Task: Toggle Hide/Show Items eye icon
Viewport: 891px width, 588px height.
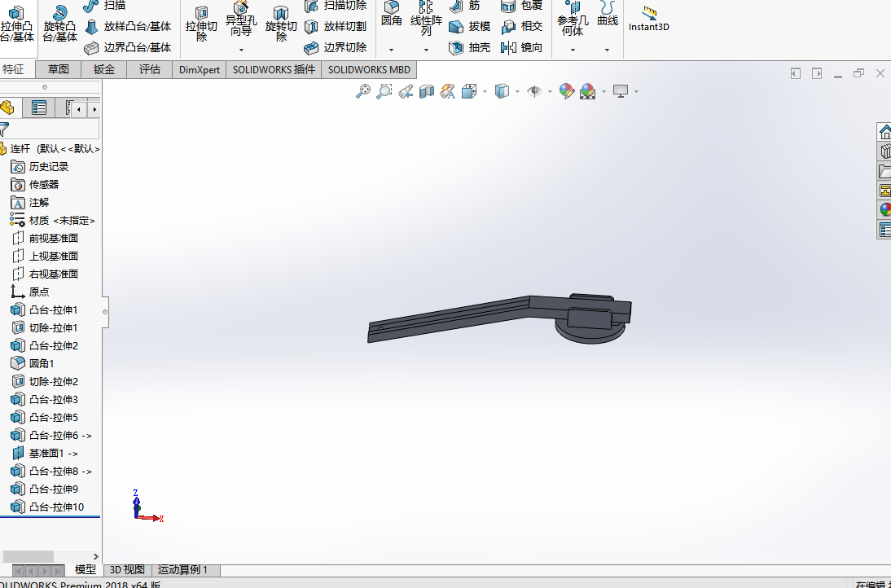Action: [533, 91]
